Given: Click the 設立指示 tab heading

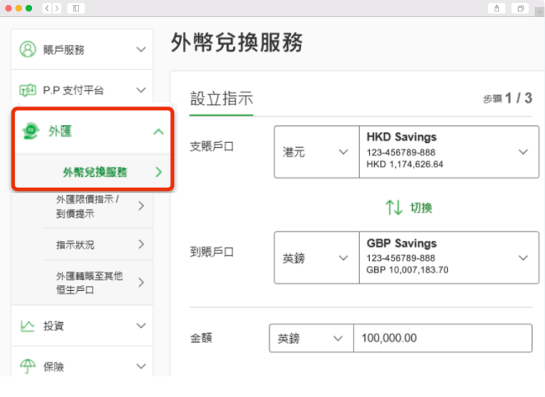Looking at the screenshot, I should coord(221,99).
